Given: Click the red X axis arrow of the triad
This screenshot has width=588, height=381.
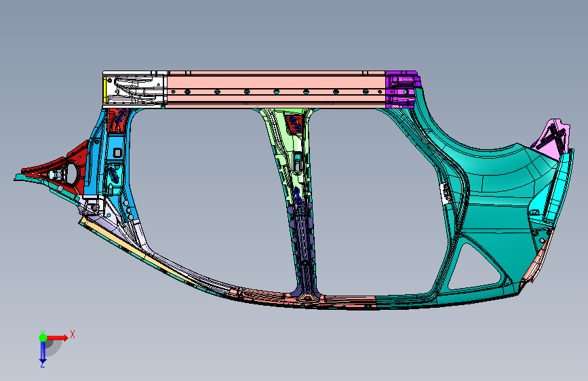Looking at the screenshot, I should point(57,338).
